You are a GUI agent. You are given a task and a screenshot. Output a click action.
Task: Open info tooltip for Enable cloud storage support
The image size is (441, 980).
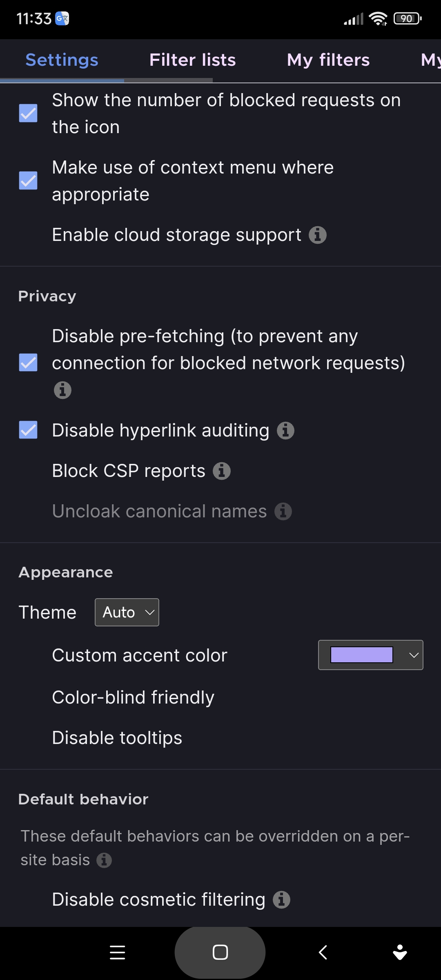[x=318, y=235]
